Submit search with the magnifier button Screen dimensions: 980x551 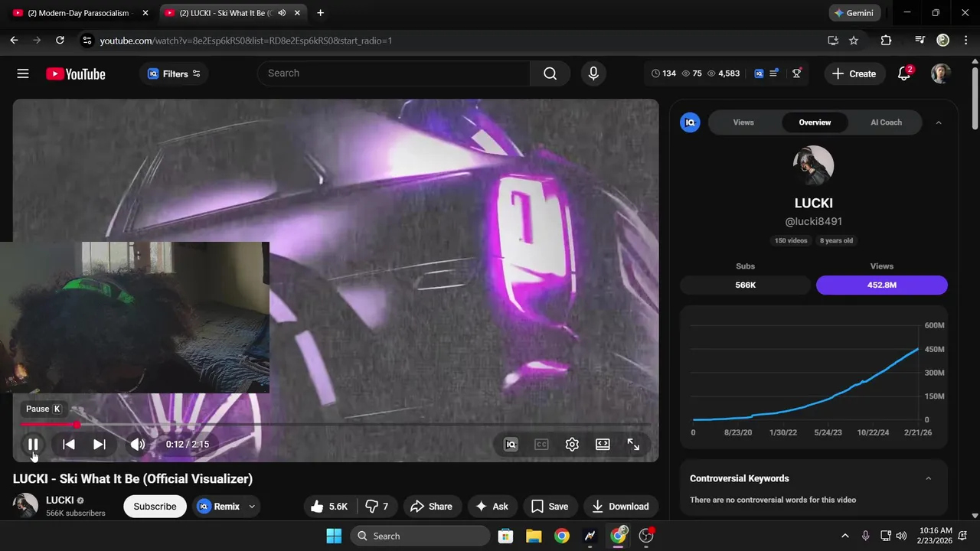[550, 73]
